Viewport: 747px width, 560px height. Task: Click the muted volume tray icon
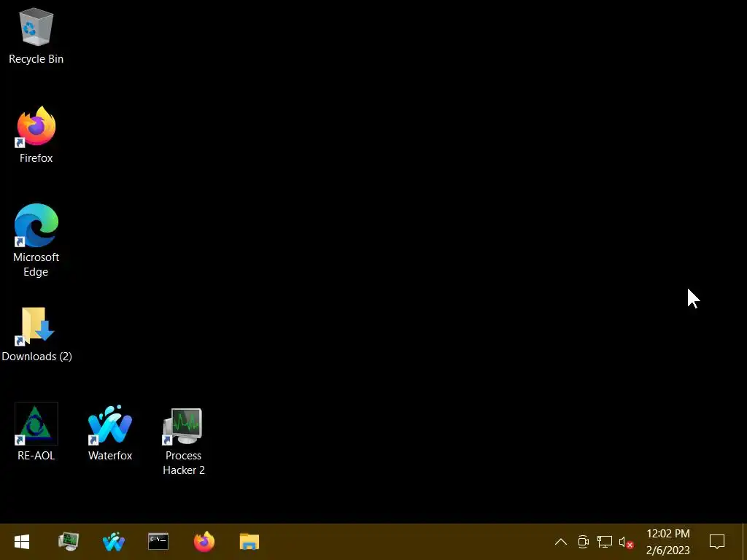point(626,542)
